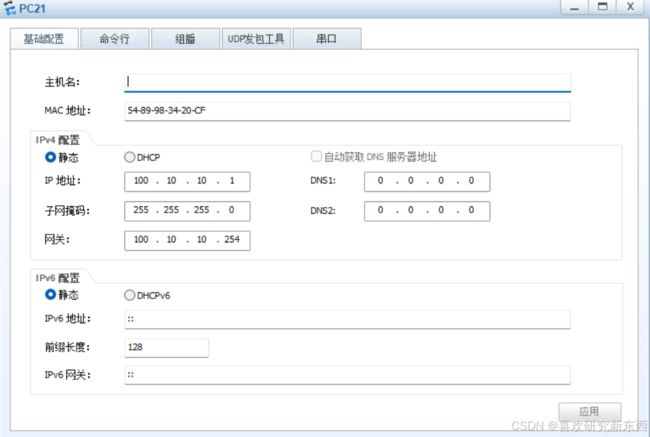Select IPv6 静态 radio button
The width and height of the screenshot is (650, 437).
[50, 295]
